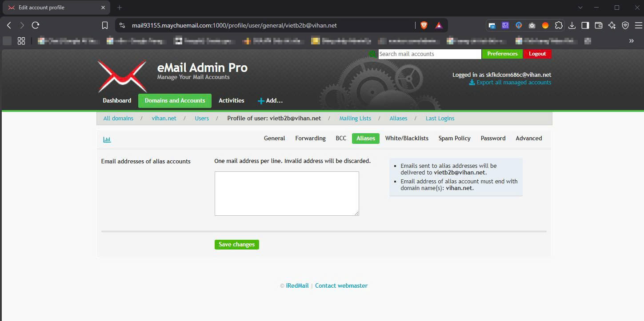Image resolution: width=644 pixels, height=321 pixels.
Task: Click 'Logged in as skfkdcom686c@vihan.net' text
Action: [502, 75]
